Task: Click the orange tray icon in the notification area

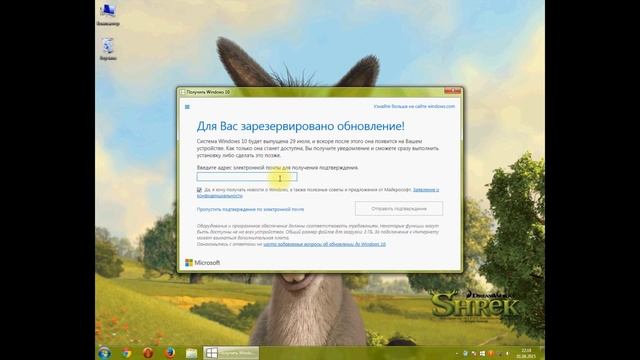Action: coord(490,353)
